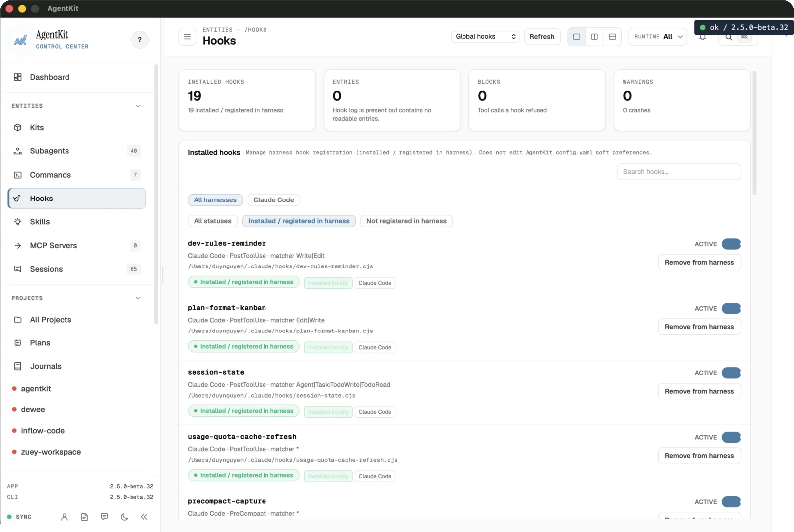This screenshot has height=532, width=794.
Task: Turn off usage-quota-cache-refresh ACTIVE switch
Action: click(x=731, y=437)
